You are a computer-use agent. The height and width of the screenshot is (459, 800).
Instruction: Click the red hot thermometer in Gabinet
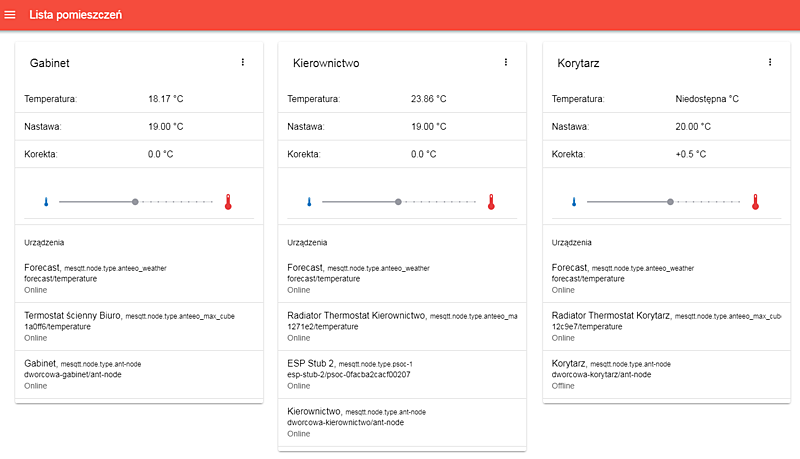click(228, 202)
